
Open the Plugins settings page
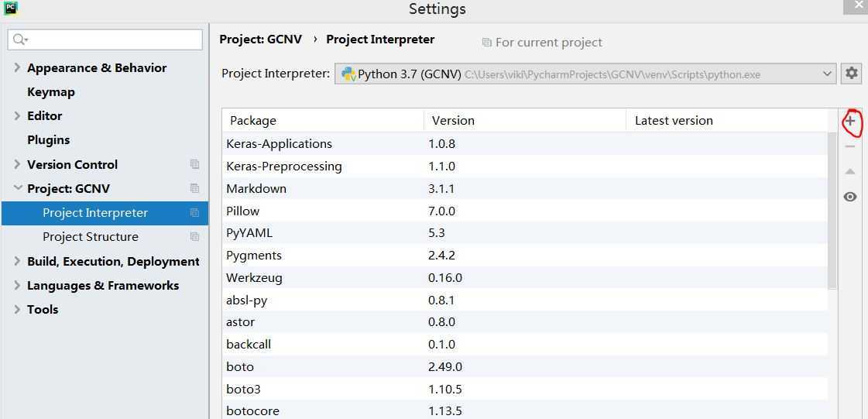pos(48,140)
